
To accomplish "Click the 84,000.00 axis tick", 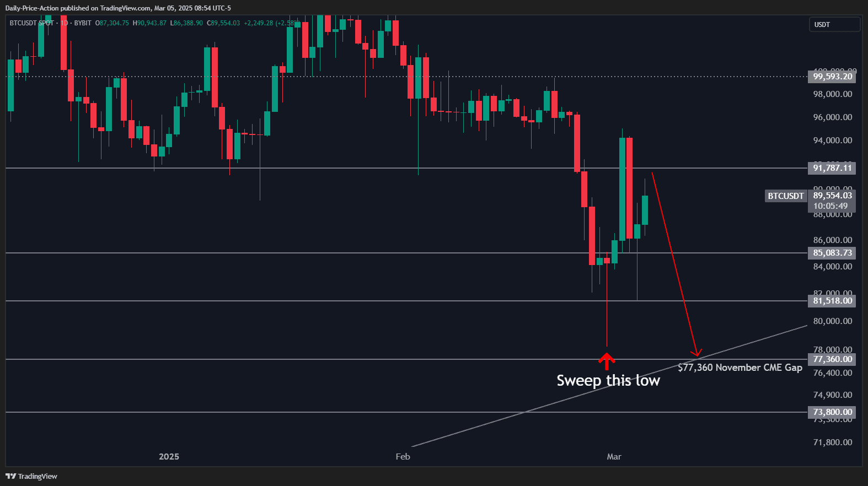I will [833, 267].
